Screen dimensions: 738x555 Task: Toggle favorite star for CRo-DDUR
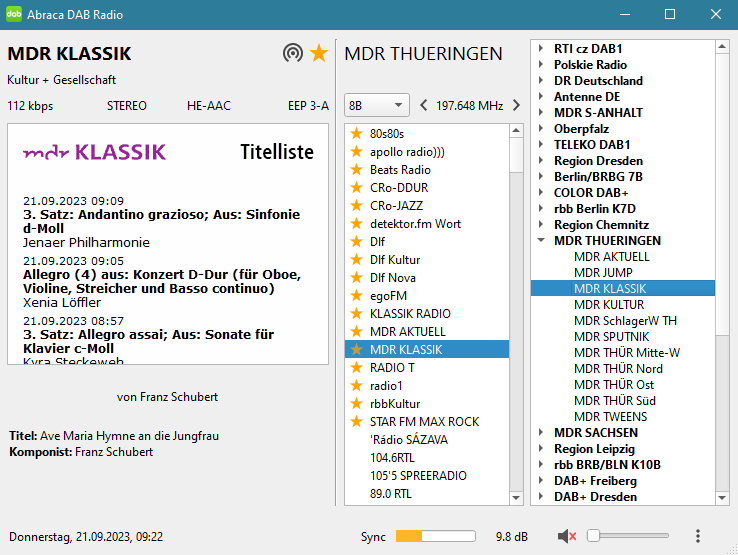pos(357,187)
